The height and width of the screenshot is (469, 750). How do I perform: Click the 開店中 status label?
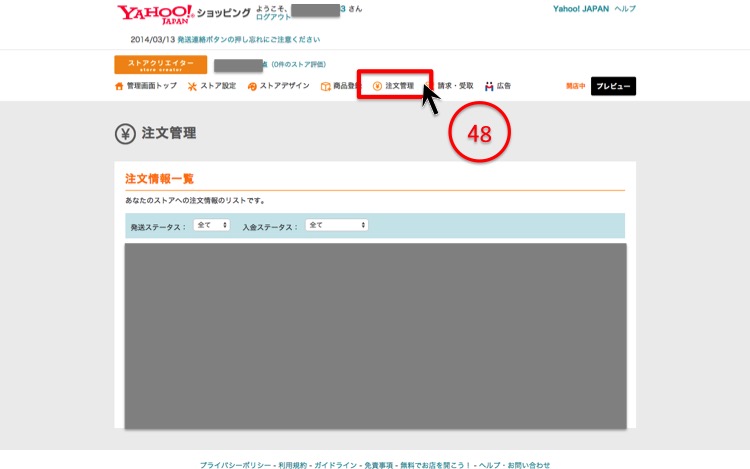576,86
